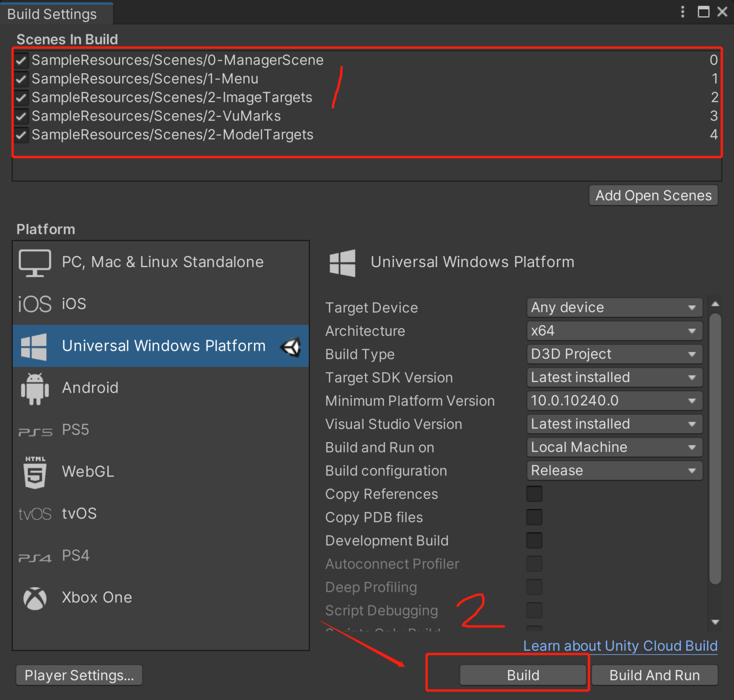
Task: Uncheck the 2-VuMarks scene checkbox
Action: coord(21,116)
